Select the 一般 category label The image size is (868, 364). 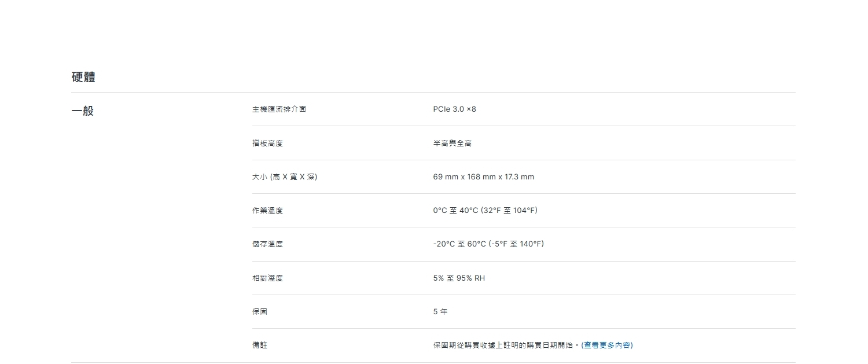click(83, 111)
